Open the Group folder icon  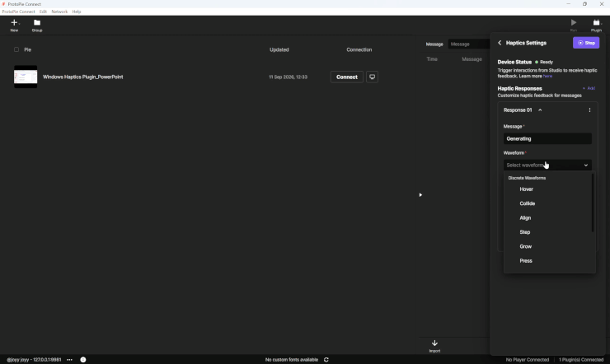click(37, 22)
